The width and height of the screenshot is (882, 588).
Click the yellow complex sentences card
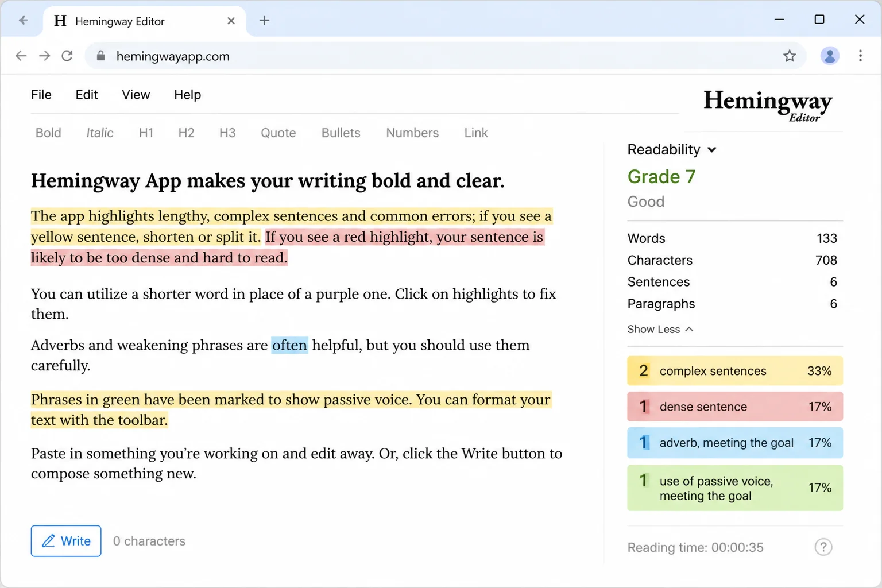click(735, 371)
